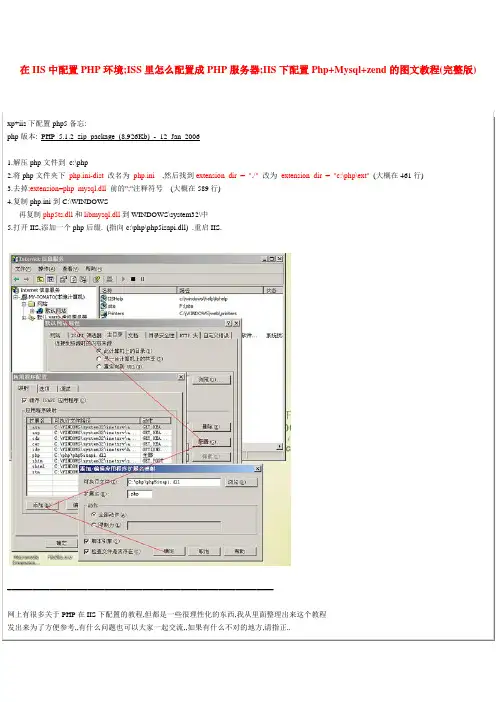496x702 pixels.
Task: Switch to the 文档 tab
Action: [133, 335]
